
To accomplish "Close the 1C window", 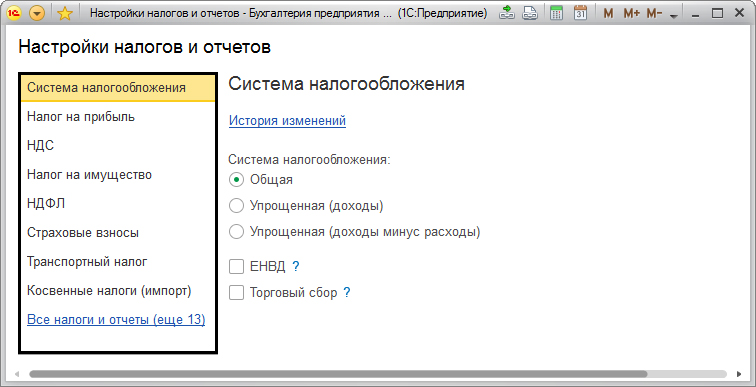I will [x=739, y=13].
